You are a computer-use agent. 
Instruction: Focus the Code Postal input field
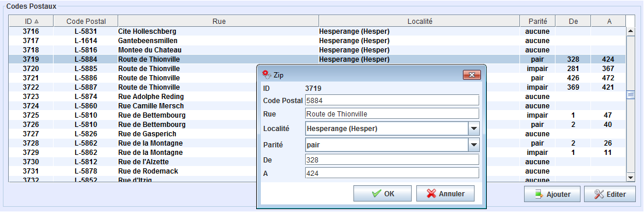(x=392, y=100)
